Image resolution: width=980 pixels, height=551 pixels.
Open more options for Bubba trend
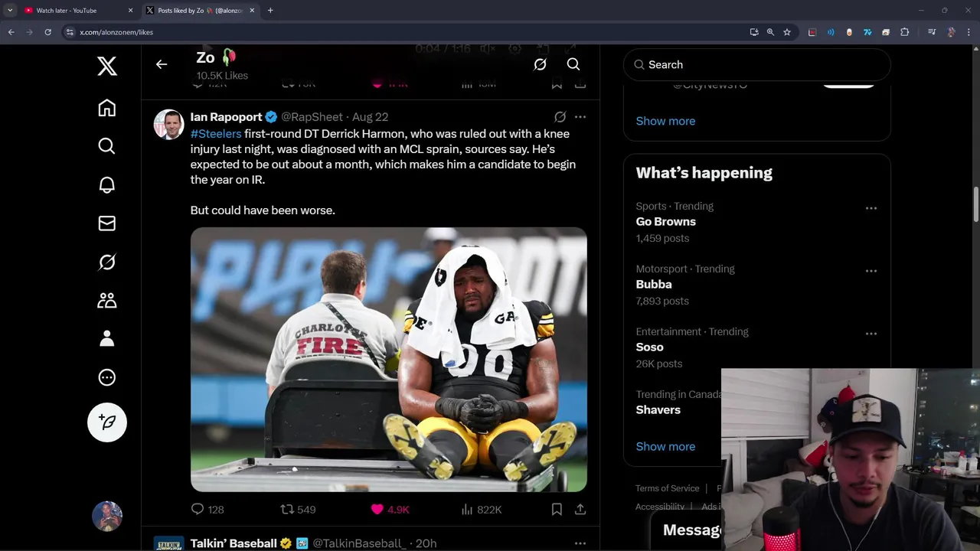[871, 271]
